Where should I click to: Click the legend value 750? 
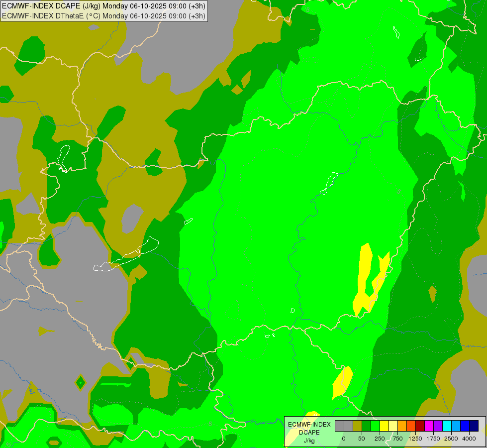click(397, 439)
